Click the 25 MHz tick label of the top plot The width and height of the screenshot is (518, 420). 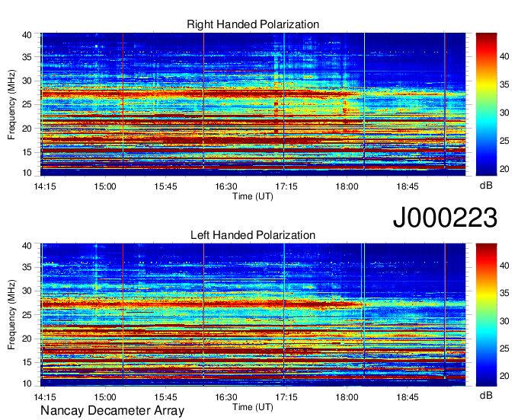[27, 104]
